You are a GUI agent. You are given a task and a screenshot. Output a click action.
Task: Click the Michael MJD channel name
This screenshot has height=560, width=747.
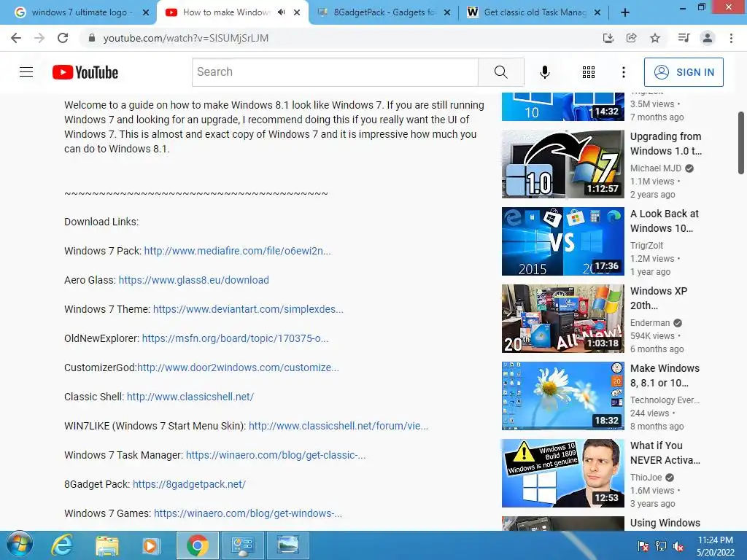pyautogui.click(x=656, y=168)
